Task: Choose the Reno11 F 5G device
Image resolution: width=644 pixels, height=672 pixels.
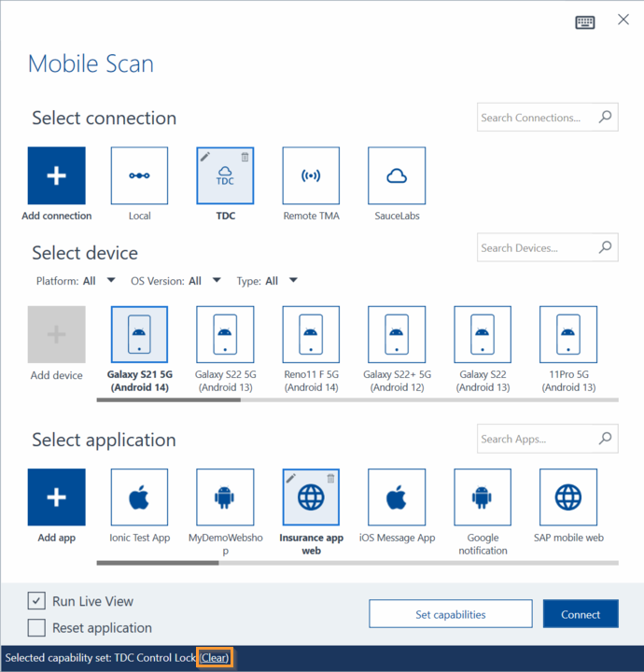Action: click(311, 334)
